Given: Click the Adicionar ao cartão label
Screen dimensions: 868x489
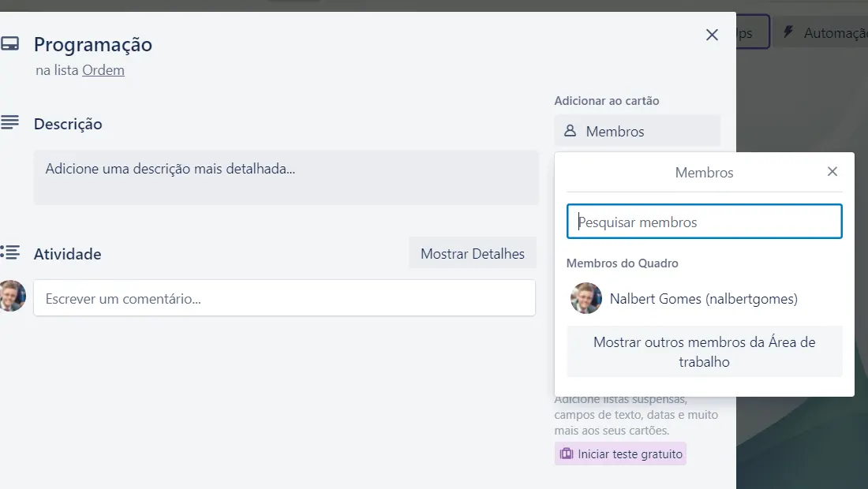Looking at the screenshot, I should pos(607,101).
